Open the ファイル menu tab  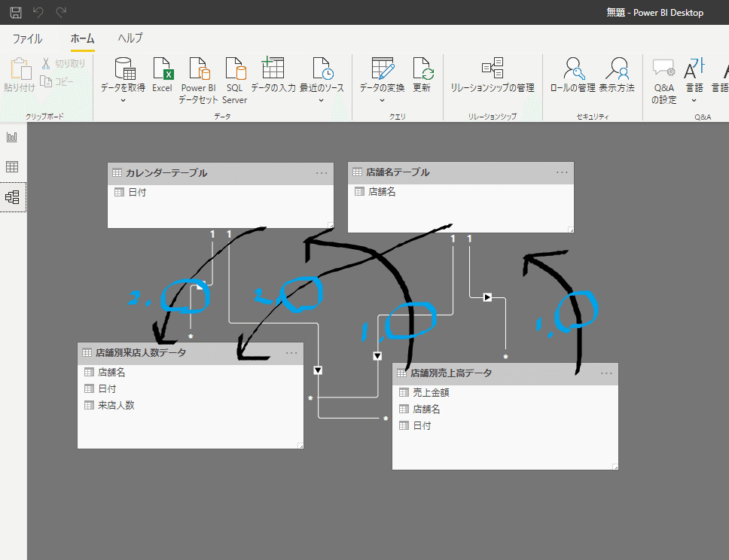click(x=27, y=38)
